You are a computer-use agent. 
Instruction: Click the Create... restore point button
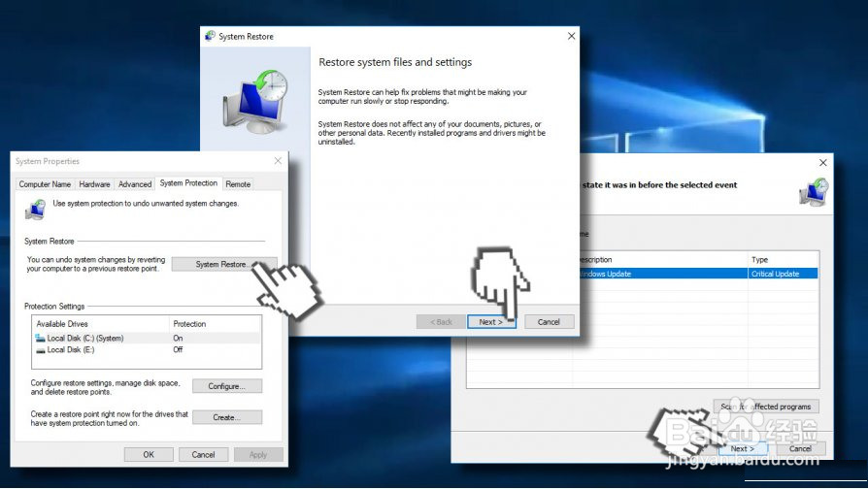(x=227, y=417)
